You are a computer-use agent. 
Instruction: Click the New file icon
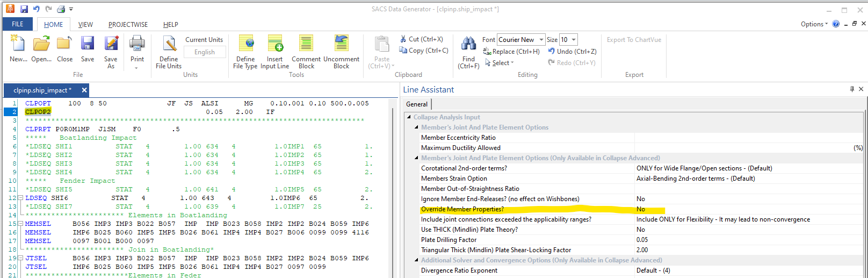pyautogui.click(x=18, y=44)
